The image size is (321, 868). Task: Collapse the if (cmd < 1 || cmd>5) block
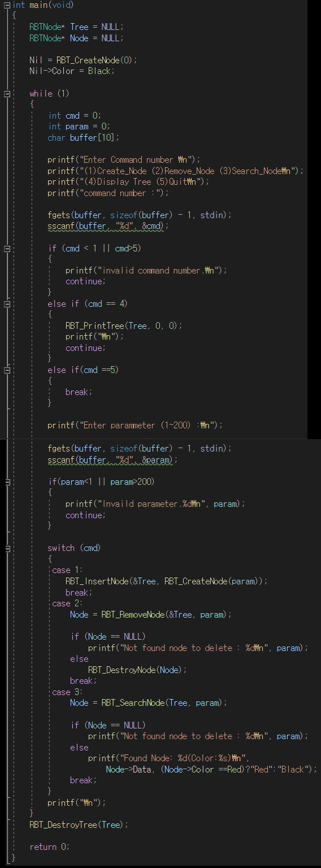coord(7,249)
